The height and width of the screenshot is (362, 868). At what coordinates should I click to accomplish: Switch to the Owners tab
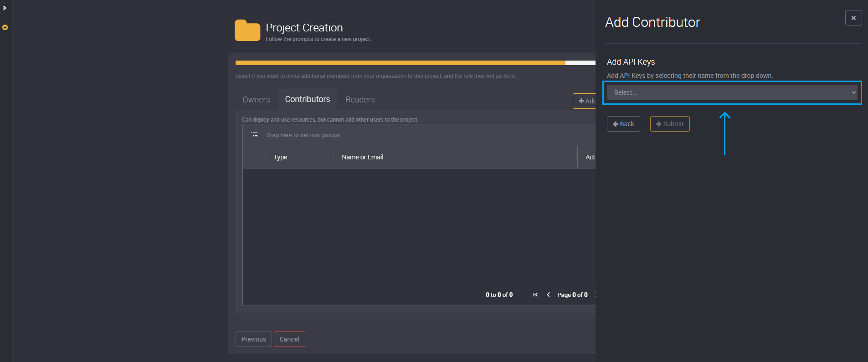coord(256,100)
